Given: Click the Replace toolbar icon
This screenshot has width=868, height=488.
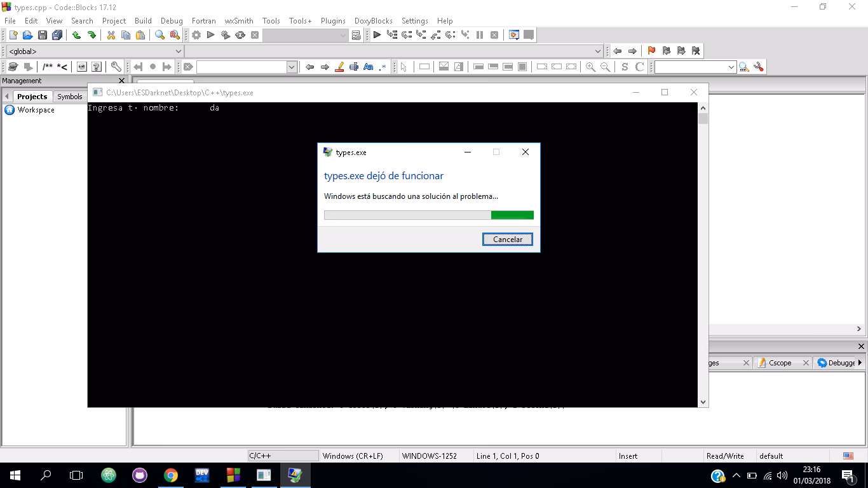Looking at the screenshot, I should [175, 36].
